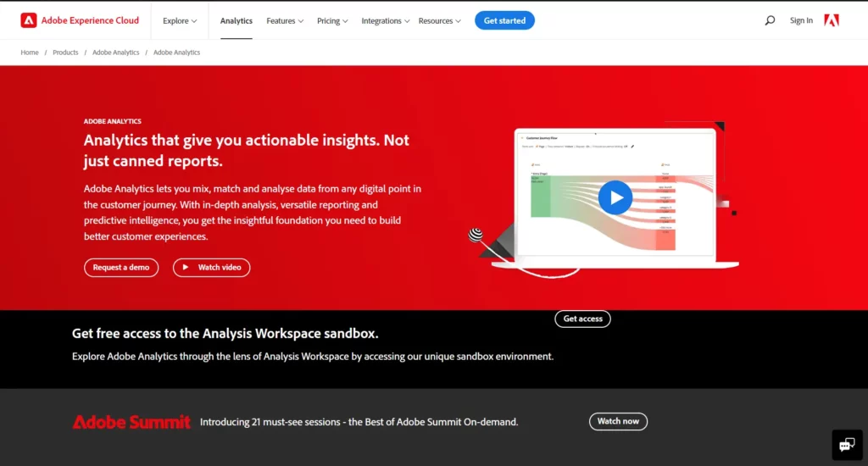
Task: Click the Watch now button
Action: click(x=618, y=421)
